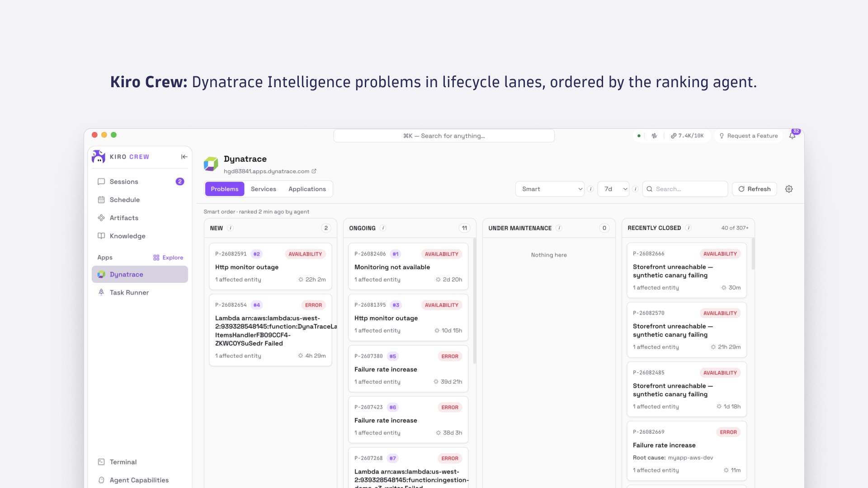The width and height of the screenshot is (868, 488).
Task: Click the RECENTLY CLOSED lane scrollbar
Action: [753, 253]
